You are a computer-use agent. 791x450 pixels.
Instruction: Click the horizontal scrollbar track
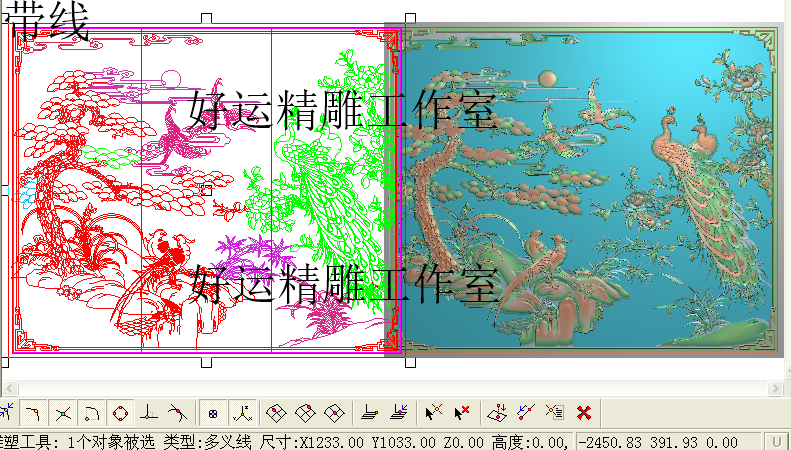393,388
